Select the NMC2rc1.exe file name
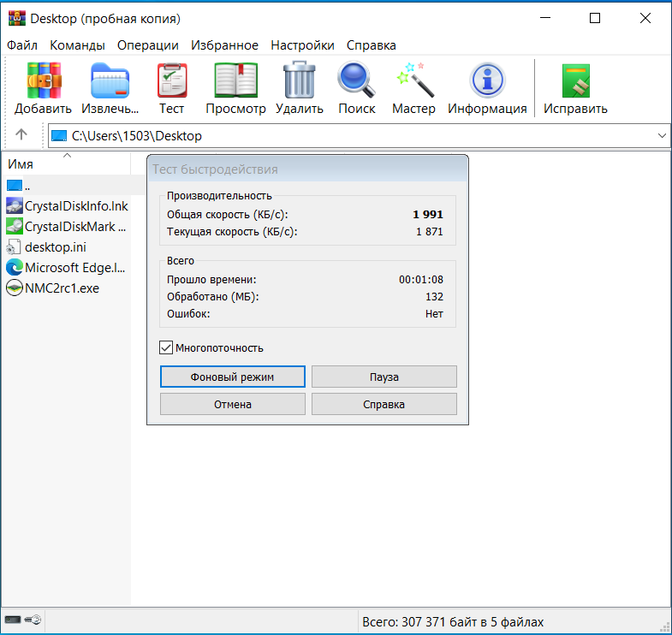The width and height of the screenshot is (672, 635). click(62, 288)
